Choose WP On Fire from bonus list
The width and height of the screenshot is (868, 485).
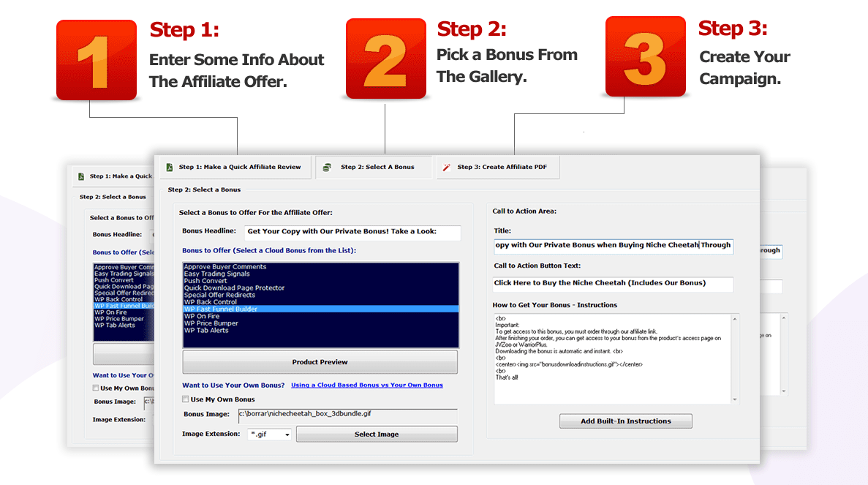tap(320, 317)
